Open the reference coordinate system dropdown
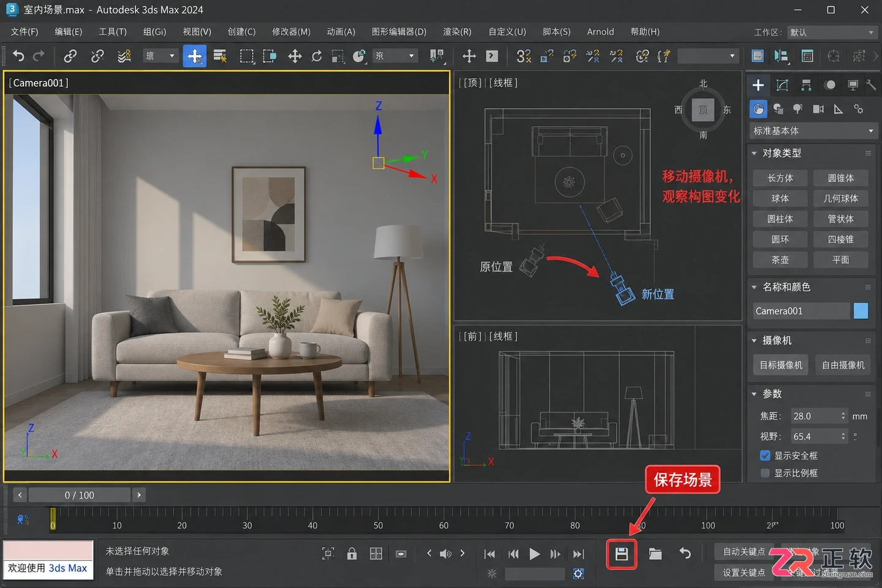The width and height of the screenshot is (882, 588). point(394,56)
